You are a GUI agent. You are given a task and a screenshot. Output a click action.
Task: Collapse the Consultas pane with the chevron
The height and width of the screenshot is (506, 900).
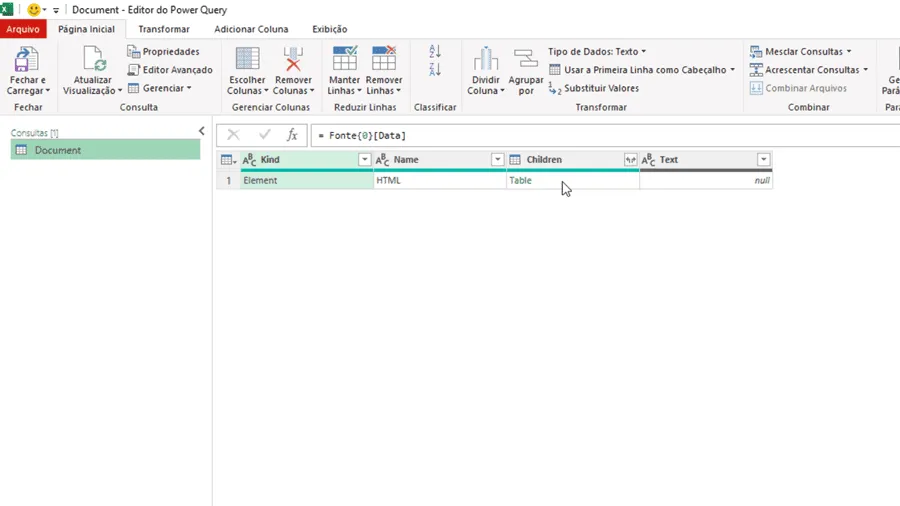201,131
